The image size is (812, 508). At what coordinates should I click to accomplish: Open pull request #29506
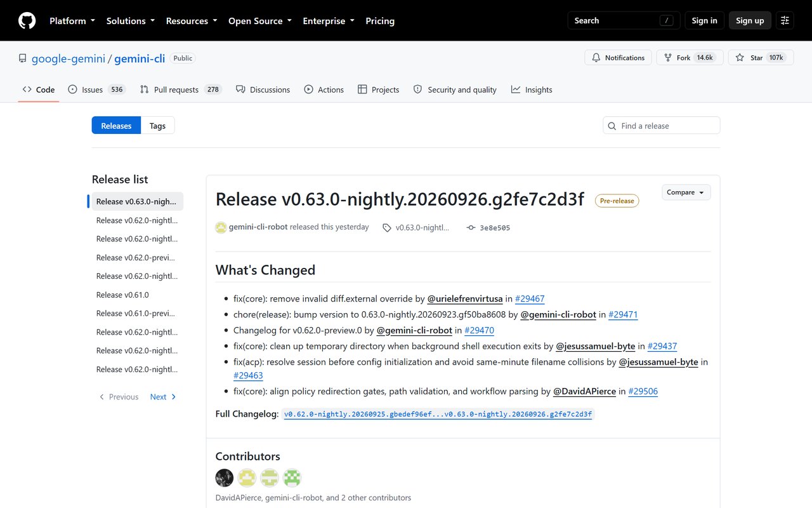[x=643, y=391]
